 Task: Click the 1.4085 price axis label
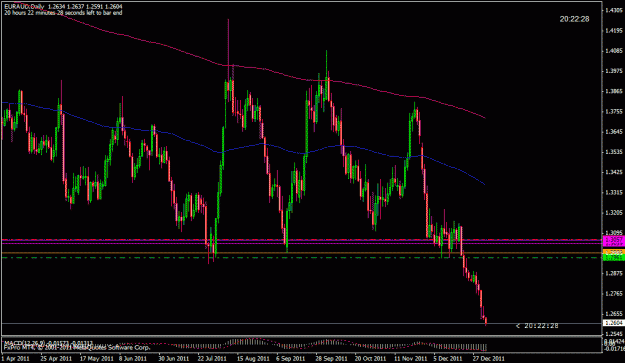point(614,51)
